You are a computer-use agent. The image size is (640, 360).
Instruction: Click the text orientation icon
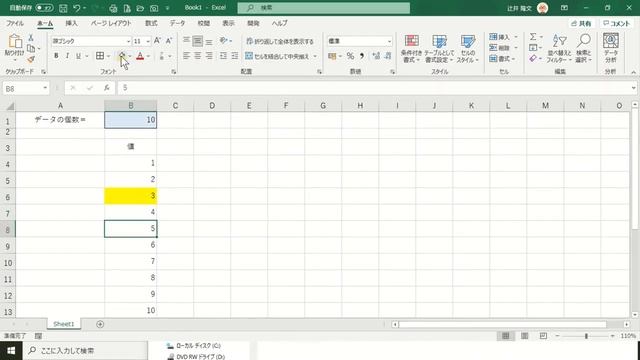(x=224, y=40)
